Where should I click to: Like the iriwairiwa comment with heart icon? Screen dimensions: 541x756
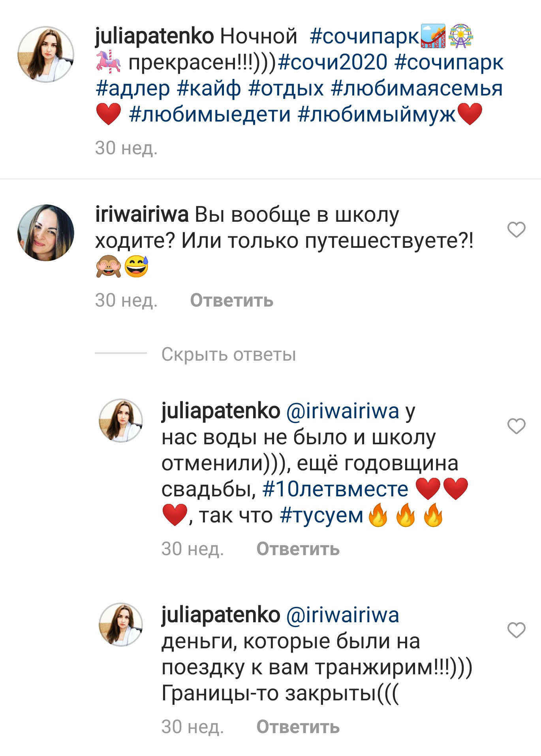click(x=516, y=230)
